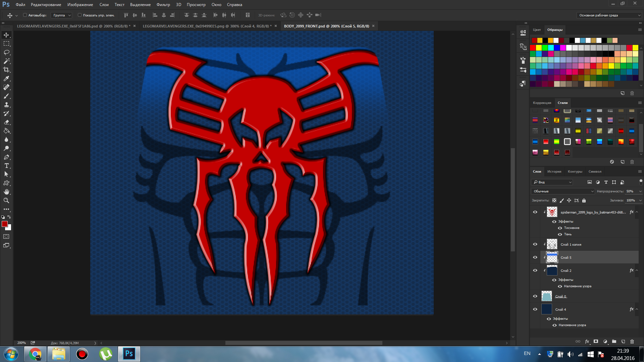Select the Eraser tool

[x=6, y=122]
